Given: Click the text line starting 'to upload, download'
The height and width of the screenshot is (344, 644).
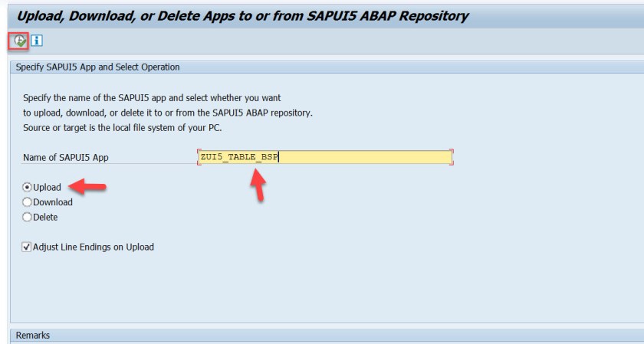Looking at the screenshot, I should coord(168,113).
